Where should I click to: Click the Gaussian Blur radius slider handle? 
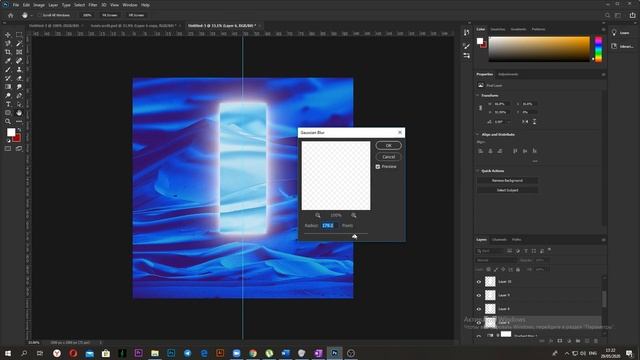[354, 236]
